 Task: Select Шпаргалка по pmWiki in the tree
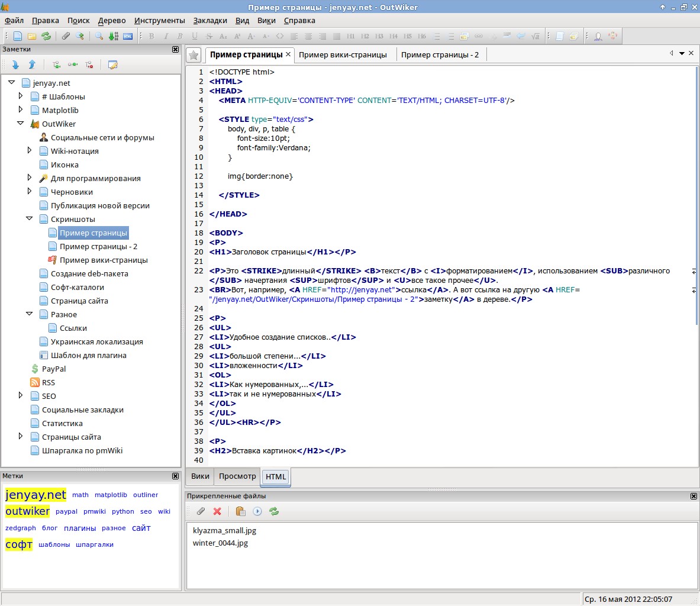(82, 450)
